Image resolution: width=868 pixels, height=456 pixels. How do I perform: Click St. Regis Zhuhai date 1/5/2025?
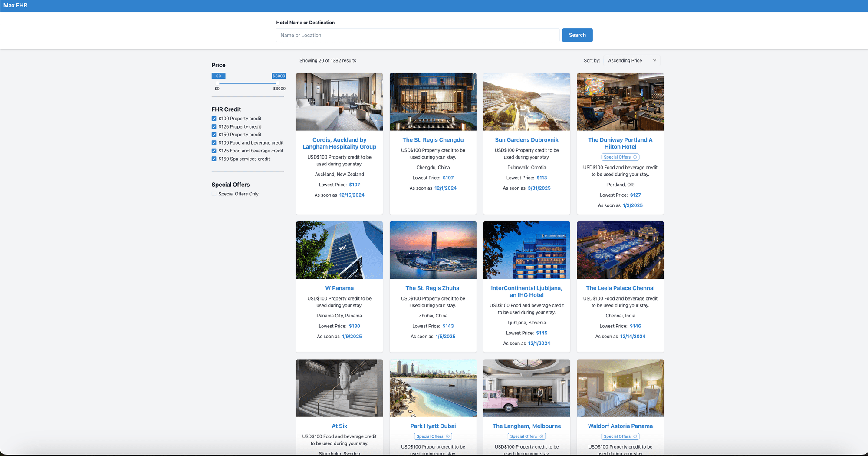446,337
